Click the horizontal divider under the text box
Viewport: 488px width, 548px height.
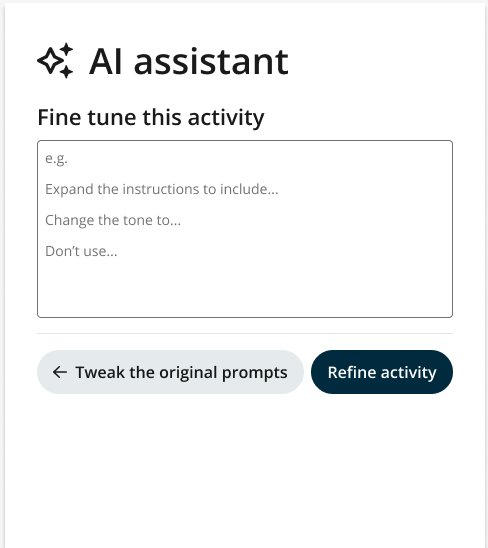coord(245,333)
